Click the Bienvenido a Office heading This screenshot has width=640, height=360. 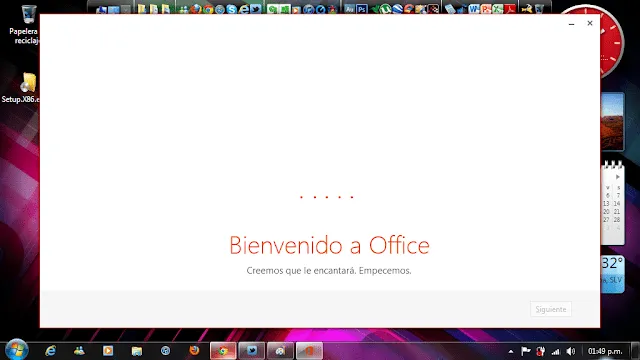[329, 245]
